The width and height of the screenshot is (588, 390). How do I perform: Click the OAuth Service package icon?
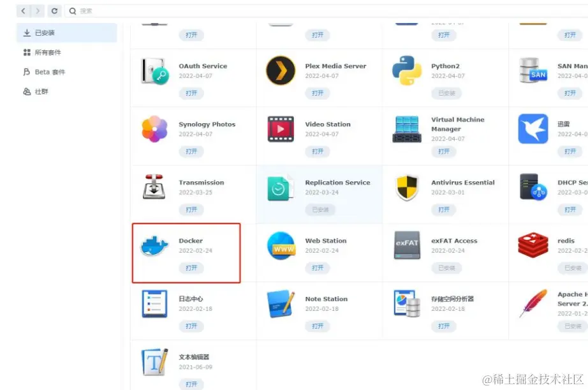coord(154,71)
